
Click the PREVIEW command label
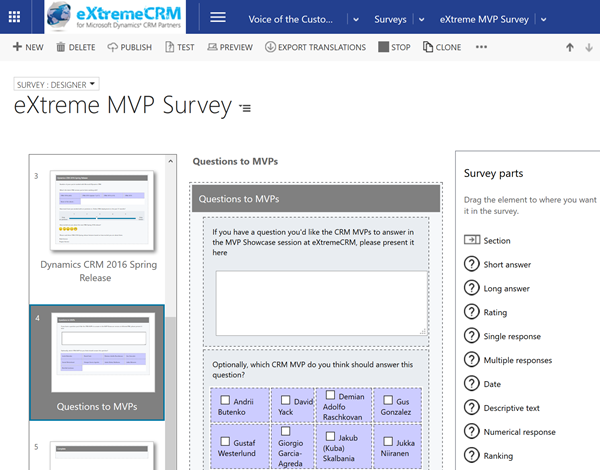click(x=236, y=47)
